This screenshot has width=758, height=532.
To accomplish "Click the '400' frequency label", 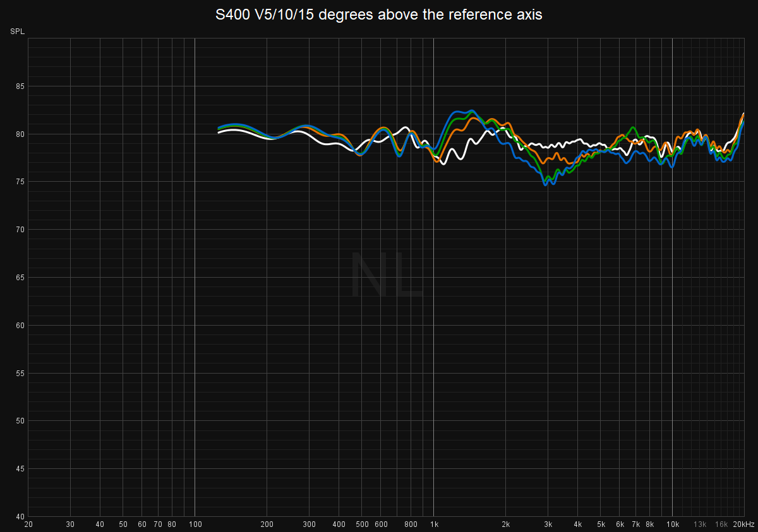I will click(x=339, y=524).
